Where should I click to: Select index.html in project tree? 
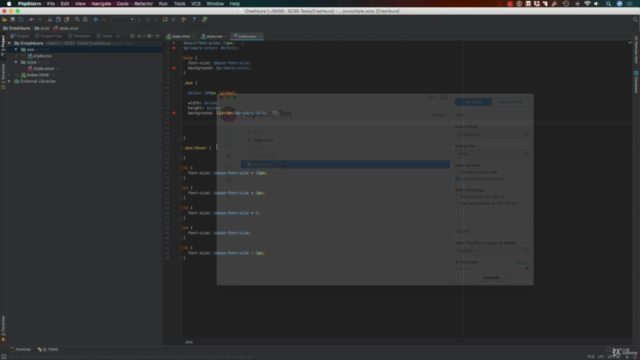click(x=35, y=75)
